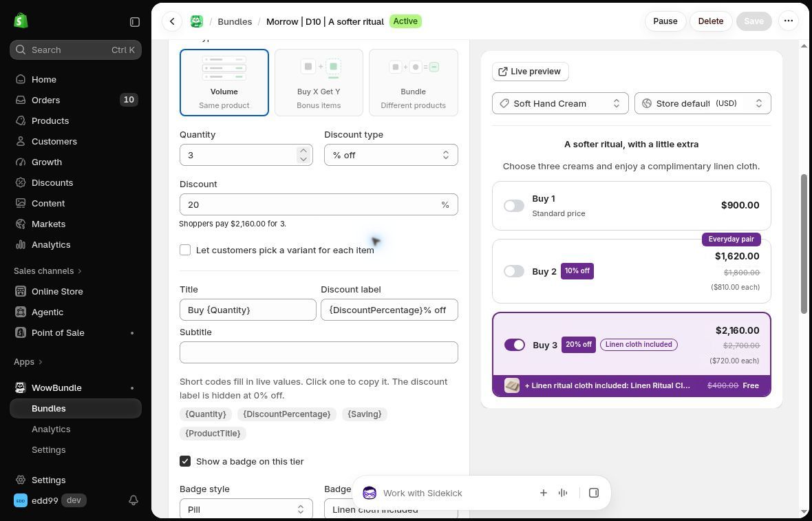Screen dimensions: 812x521
Task: Click the WowBundle app icon in the breadcrumb
Action: [196, 21]
